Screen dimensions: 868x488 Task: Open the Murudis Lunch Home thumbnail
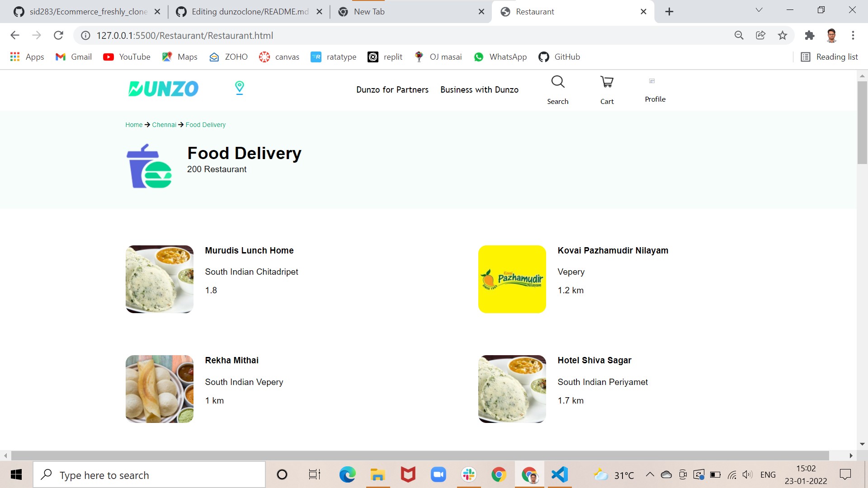(159, 279)
